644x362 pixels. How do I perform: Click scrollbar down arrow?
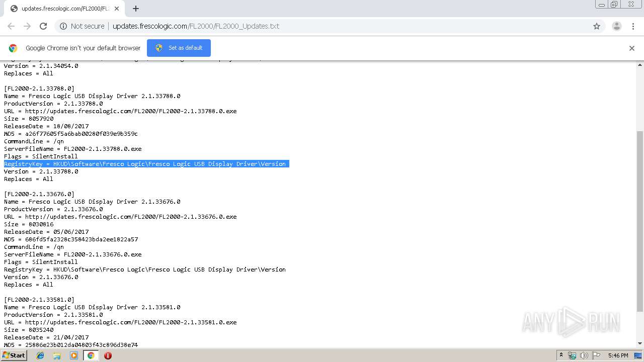(640, 343)
